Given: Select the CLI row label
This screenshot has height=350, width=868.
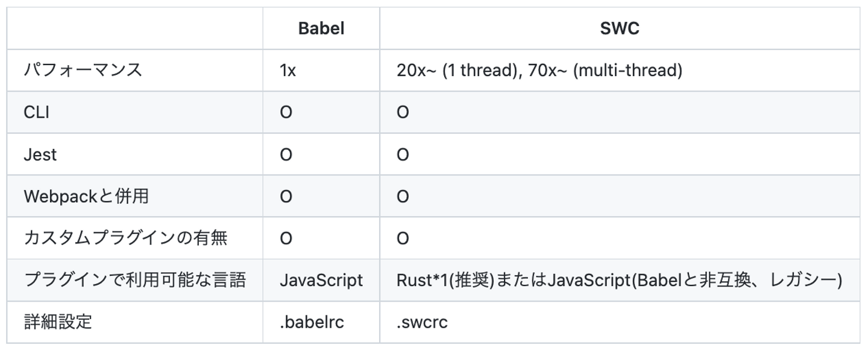Looking at the screenshot, I should 36,112.
